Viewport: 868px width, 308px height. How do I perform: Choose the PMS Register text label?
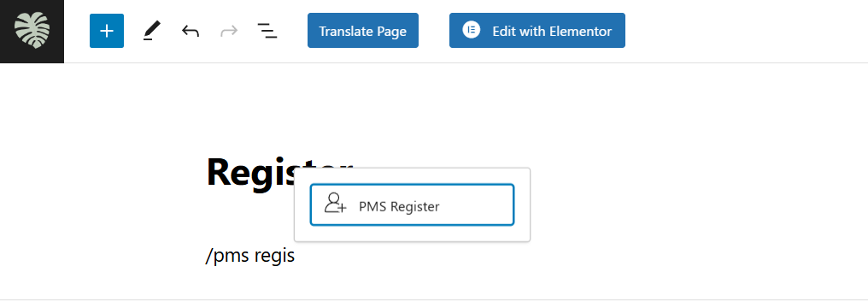[399, 207]
